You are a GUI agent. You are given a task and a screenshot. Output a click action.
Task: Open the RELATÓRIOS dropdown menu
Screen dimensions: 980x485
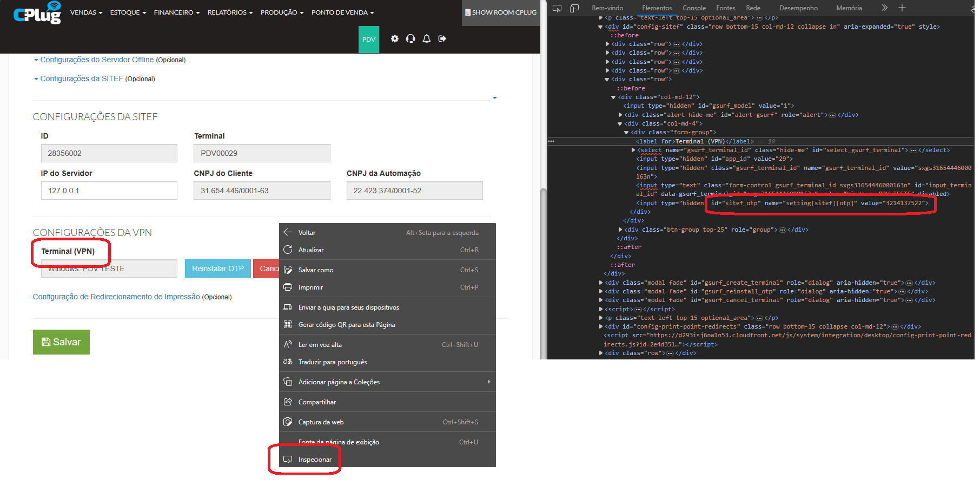pyautogui.click(x=230, y=12)
